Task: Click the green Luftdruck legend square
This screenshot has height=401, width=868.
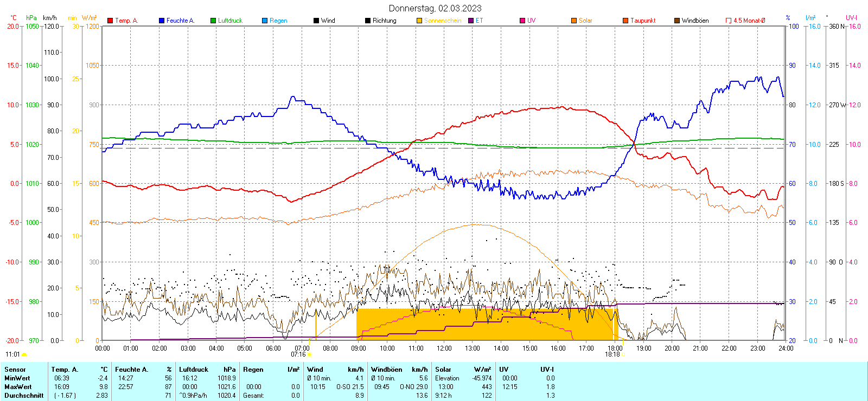Action: point(213,21)
